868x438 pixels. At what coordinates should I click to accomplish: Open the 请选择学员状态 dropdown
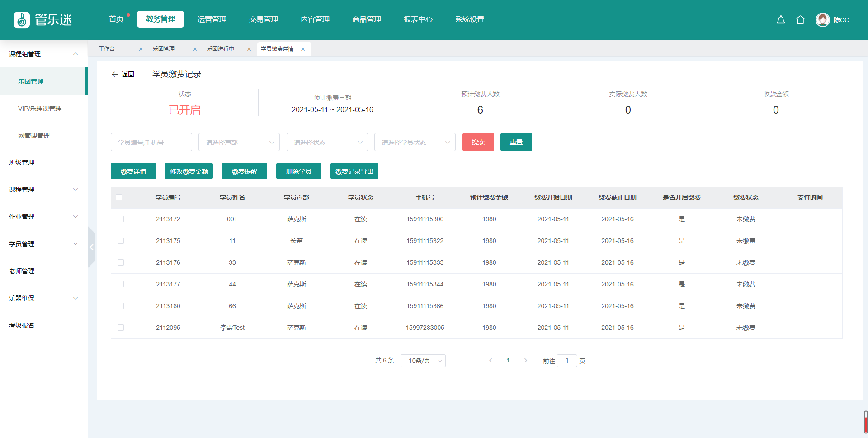(415, 143)
